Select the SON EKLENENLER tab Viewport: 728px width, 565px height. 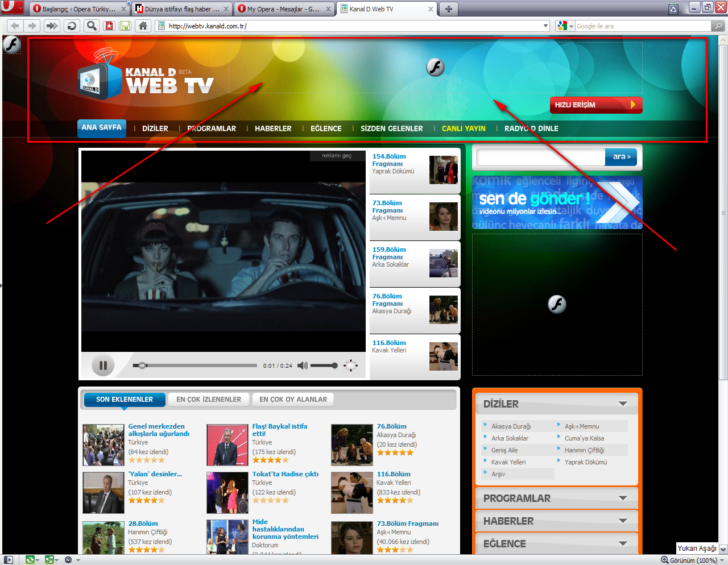coord(125,400)
